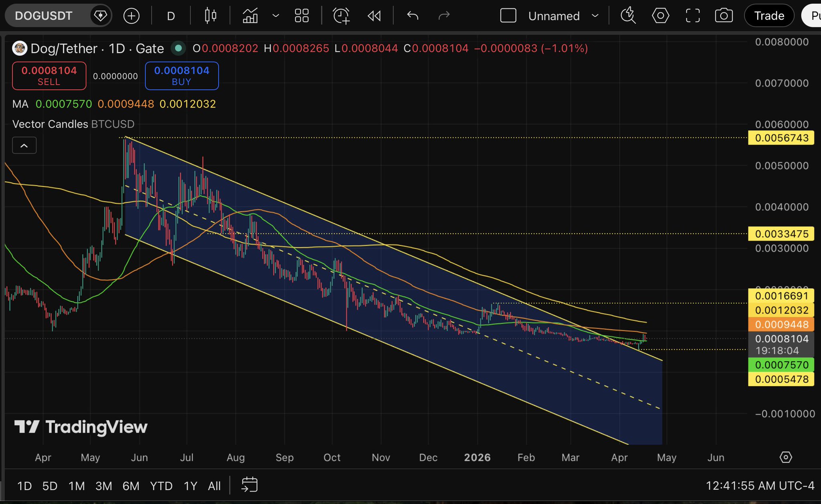
Task: Open the Indicators menu icon
Action: tap(250, 16)
